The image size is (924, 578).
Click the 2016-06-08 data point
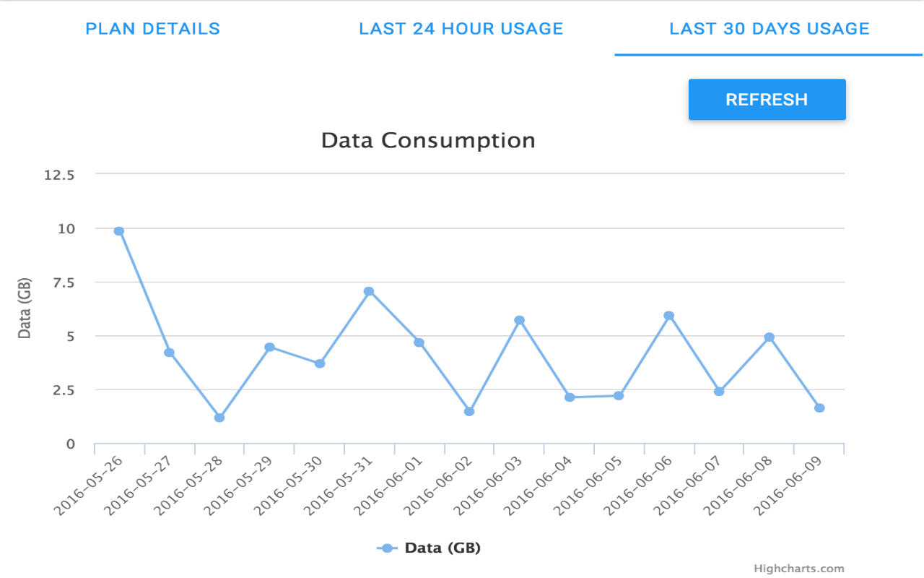pyautogui.click(x=769, y=337)
